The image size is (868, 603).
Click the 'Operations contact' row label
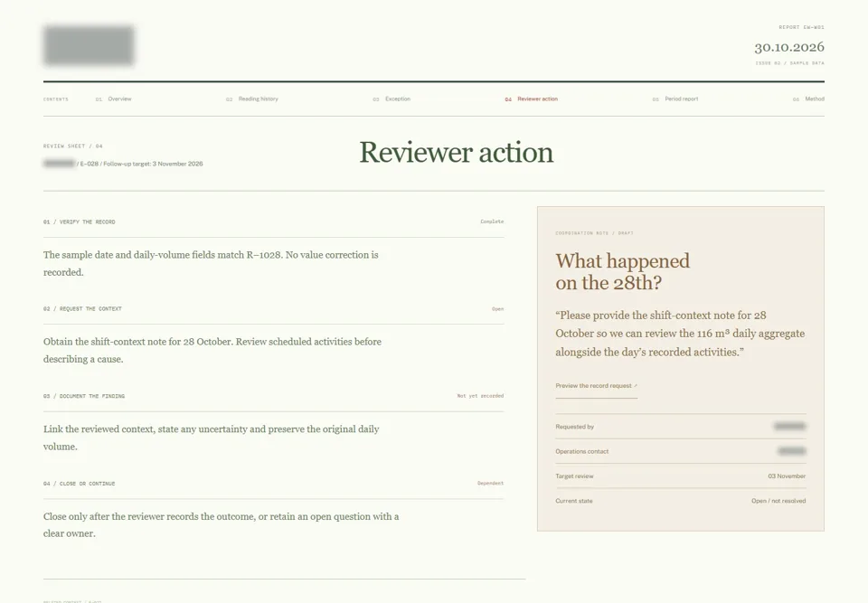pyautogui.click(x=581, y=452)
